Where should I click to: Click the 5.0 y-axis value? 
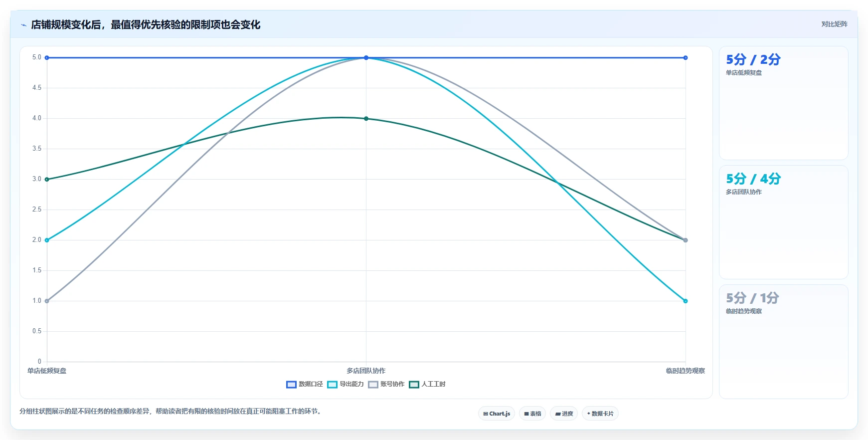pyautogui.click(x=37, y=57)
